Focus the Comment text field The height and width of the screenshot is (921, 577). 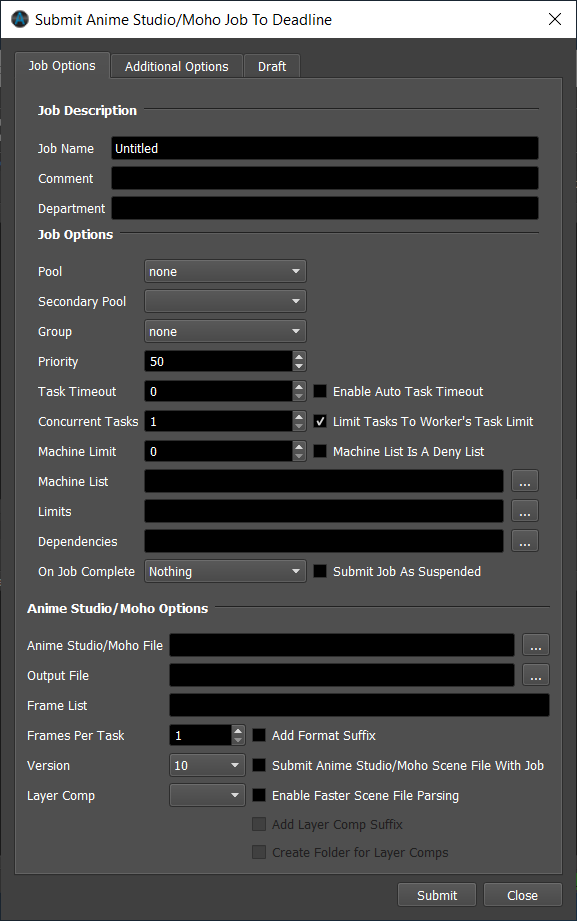click(325, 178)
